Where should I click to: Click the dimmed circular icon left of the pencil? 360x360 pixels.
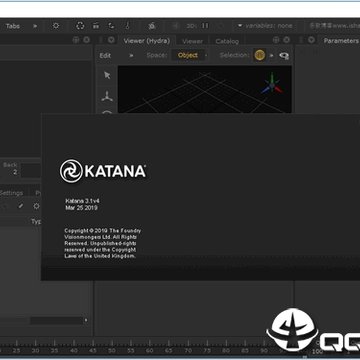5,206
